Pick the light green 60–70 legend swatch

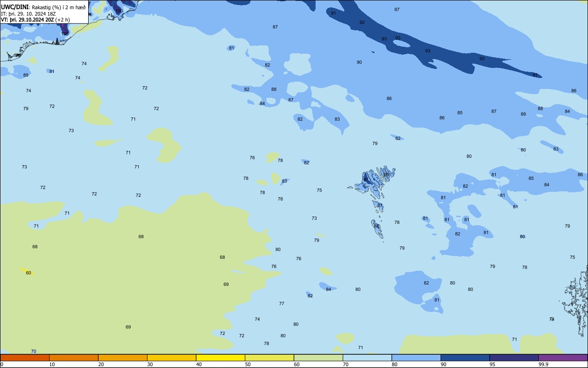[318, 357]
